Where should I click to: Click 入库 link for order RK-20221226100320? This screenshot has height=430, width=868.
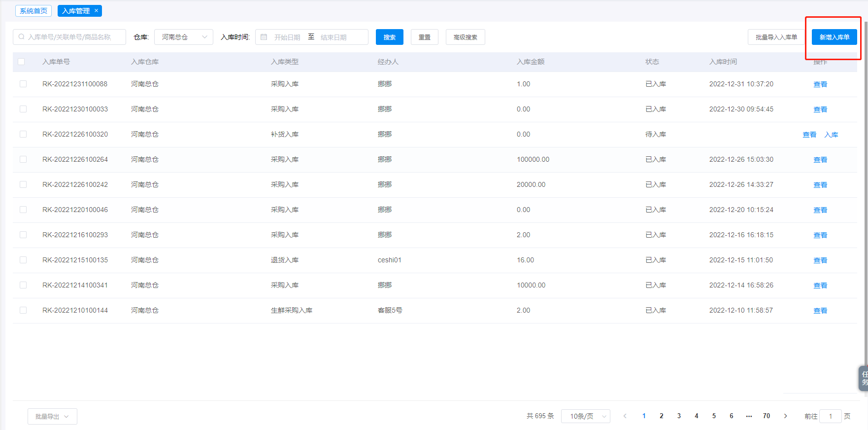(x=831, y=135)
